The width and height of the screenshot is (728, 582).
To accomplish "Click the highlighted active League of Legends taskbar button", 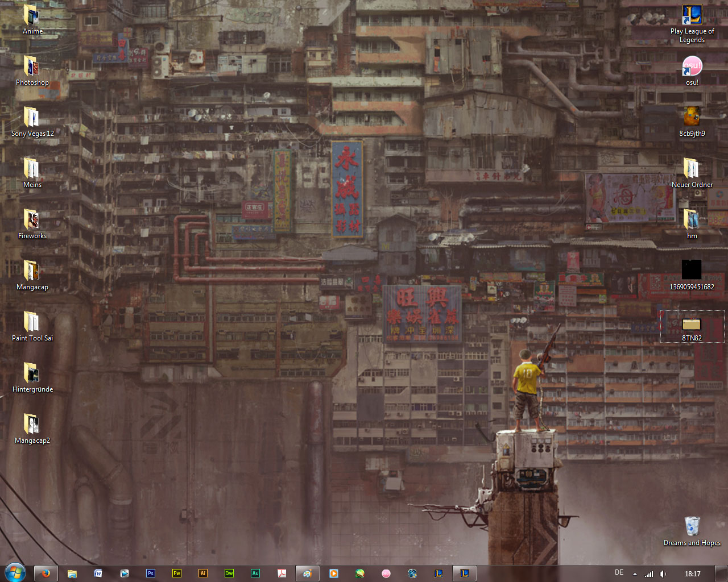I will point(465,573).
